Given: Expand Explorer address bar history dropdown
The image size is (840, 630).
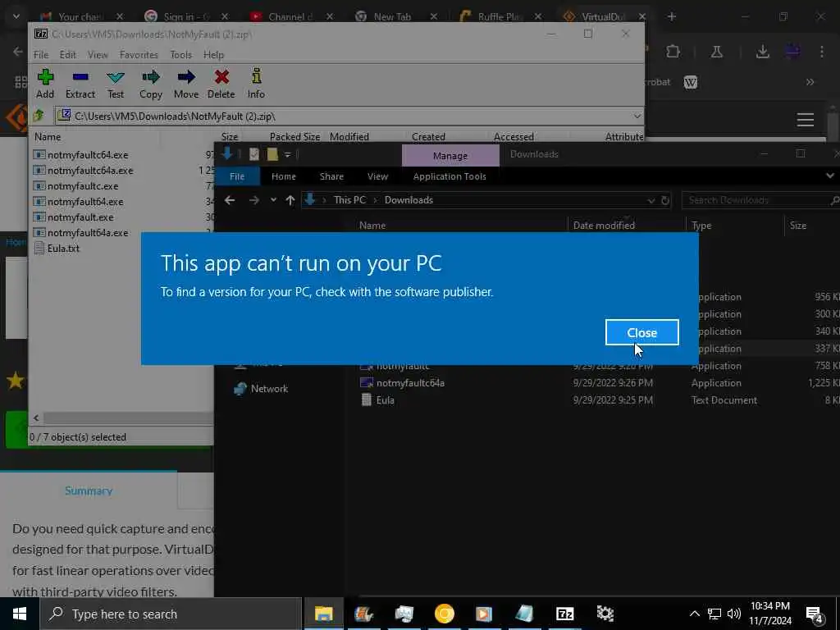Looking at the screenshot, I should pyautogui.click(x=651, y=200).
